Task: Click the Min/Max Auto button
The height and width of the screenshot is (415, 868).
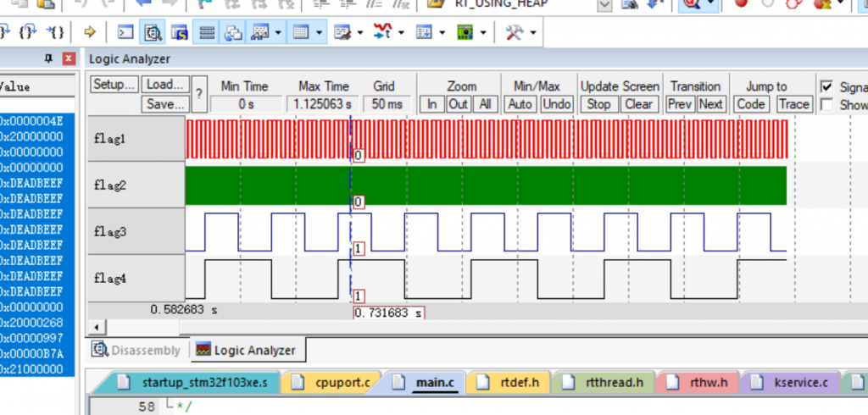Action: [520, 104]
